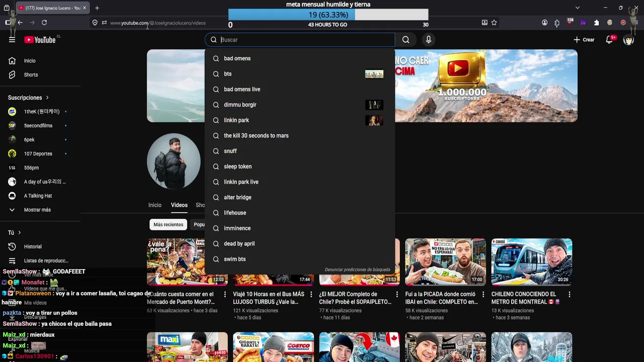Select 'swim bts' suggestion

300,259
